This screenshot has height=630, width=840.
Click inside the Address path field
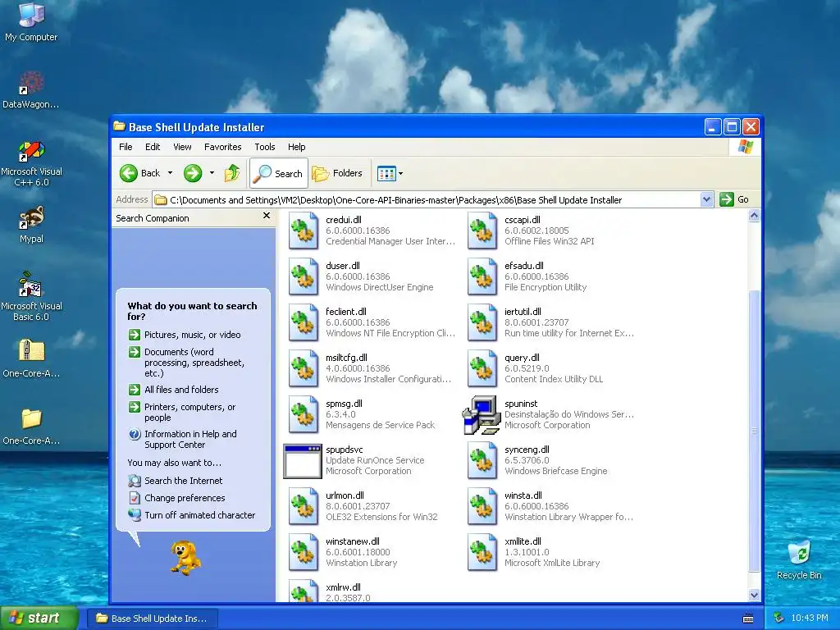(427, 200)
